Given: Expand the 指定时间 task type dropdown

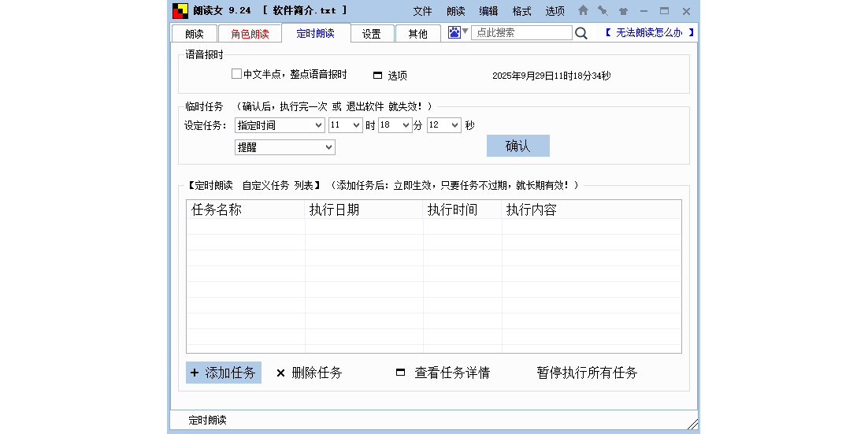Looking at the screenshot, I should pyautogui.click(x=318, y=125).
